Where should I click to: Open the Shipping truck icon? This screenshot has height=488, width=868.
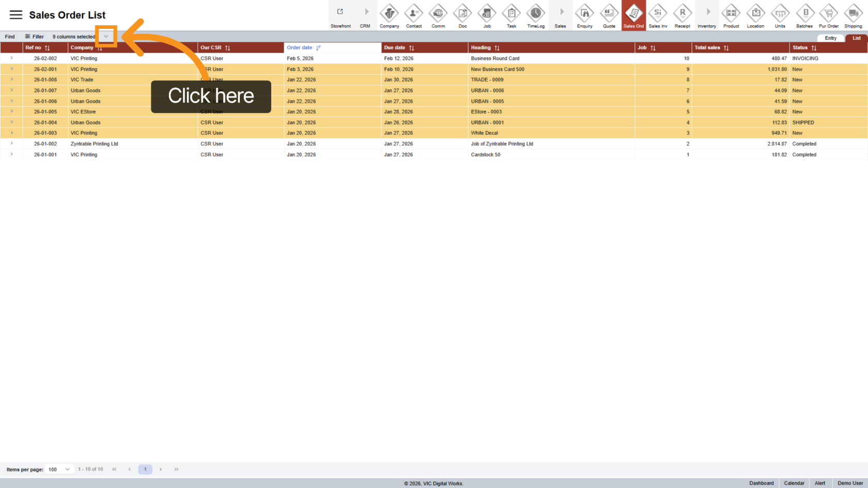tap(853, 15)
